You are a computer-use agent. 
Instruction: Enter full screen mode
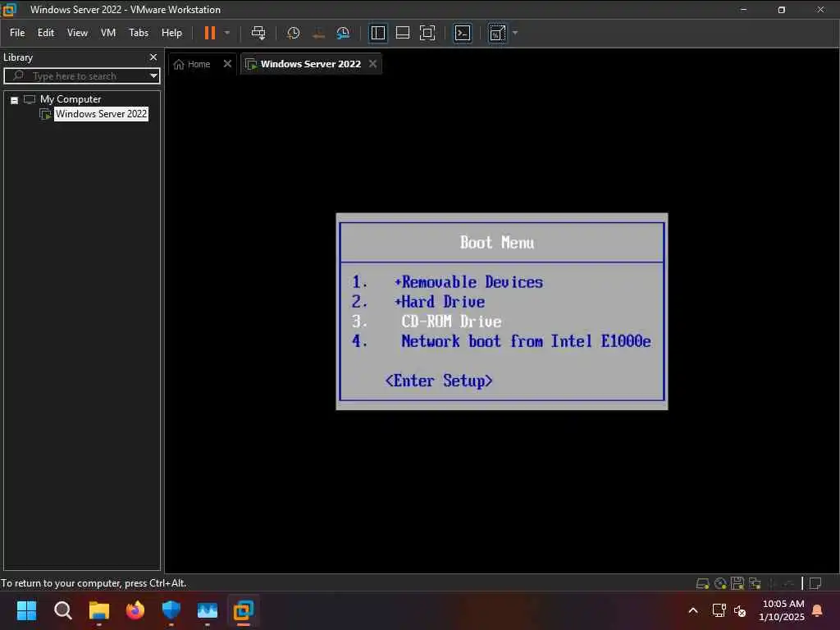[x=427, y=33]
